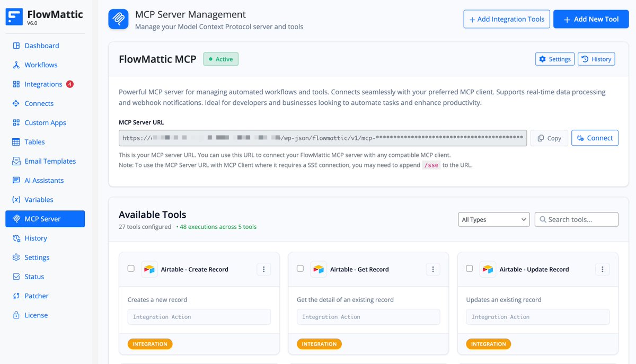
Task: Open Integrations in the sidebar
Action: [45, 84]
